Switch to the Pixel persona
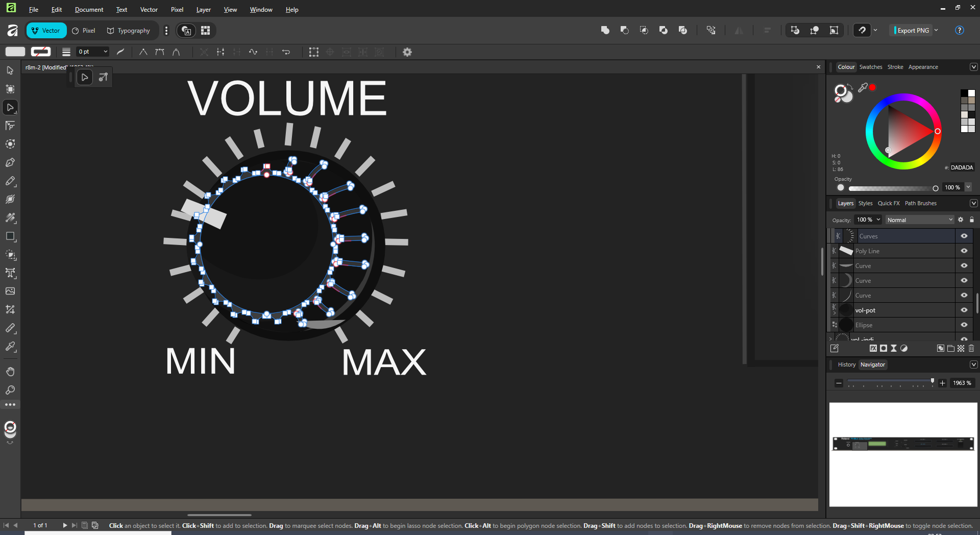Screen dimensions: 980x535 [84, 31]
